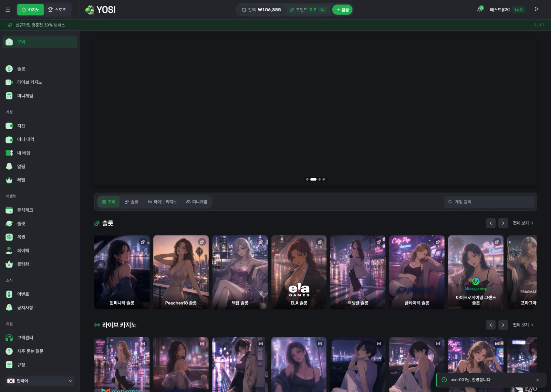Viewport: 551px width, 392px height.
Task: Select the 라이브 카지노 category tab
Action: 162,202
